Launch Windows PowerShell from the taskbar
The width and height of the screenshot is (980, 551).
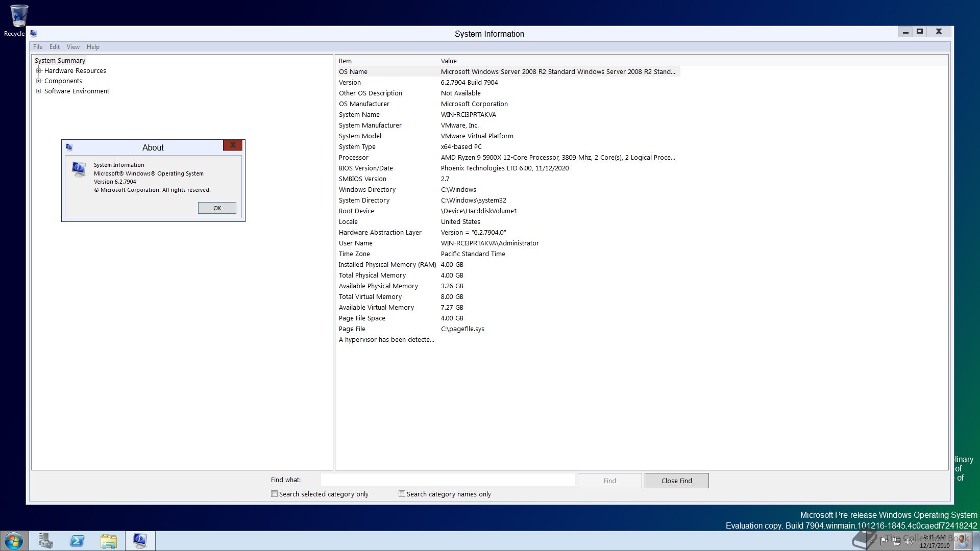(77, 541)
